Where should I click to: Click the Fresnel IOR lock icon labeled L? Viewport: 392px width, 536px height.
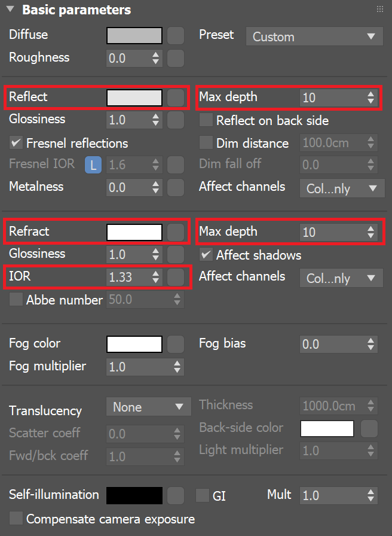[93, 165]
